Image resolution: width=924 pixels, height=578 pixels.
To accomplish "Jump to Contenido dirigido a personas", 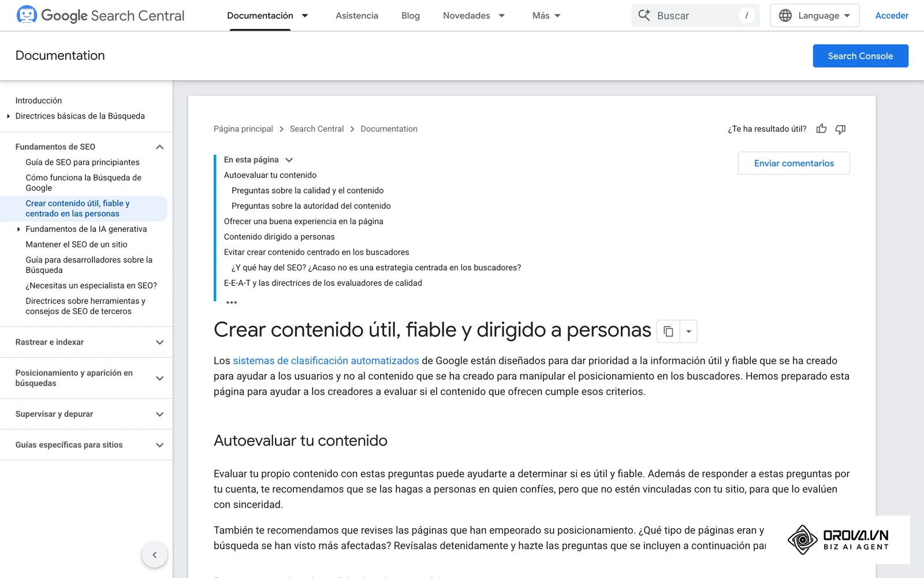I will (280, 237).
